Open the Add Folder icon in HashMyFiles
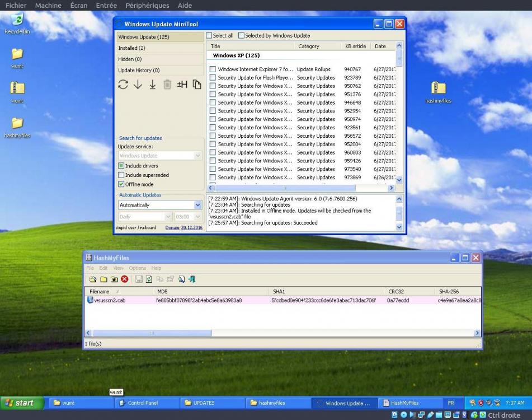532x420 pixels. pyautogui.click(x=103, y=279)
